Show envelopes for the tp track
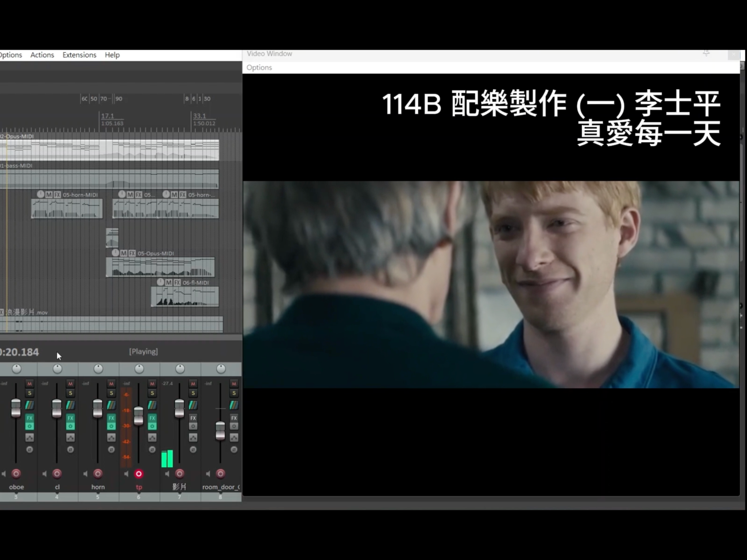Image resolution: width=747 pixels, height=560 pixels. pyautogui.click(x=152, y=437)
